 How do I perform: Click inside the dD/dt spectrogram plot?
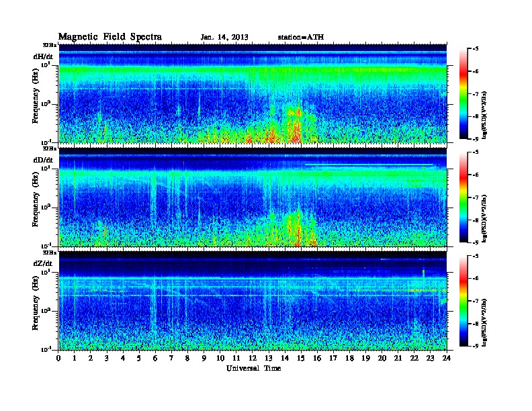click(x=253, y=197)
